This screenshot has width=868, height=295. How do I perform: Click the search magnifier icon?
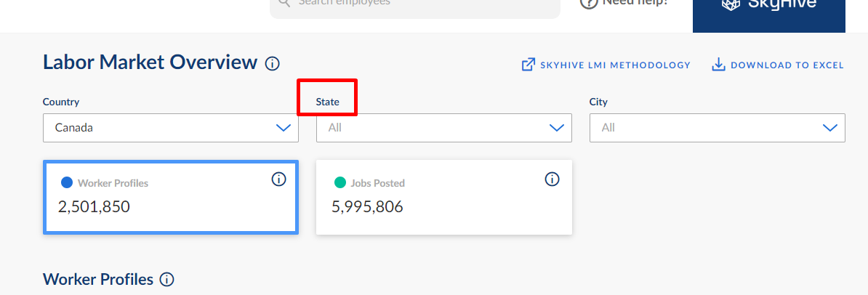284,3
